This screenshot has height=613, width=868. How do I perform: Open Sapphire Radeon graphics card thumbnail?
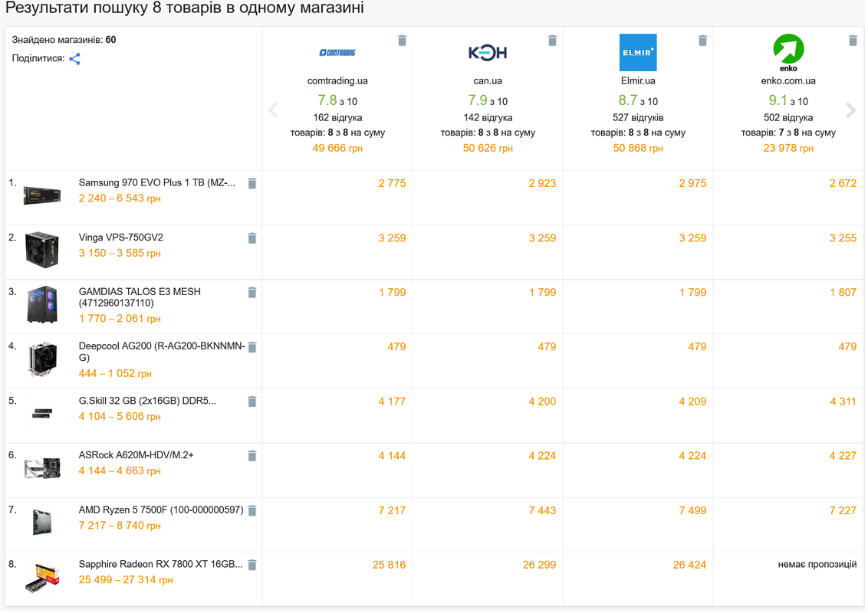pos(42,577)
